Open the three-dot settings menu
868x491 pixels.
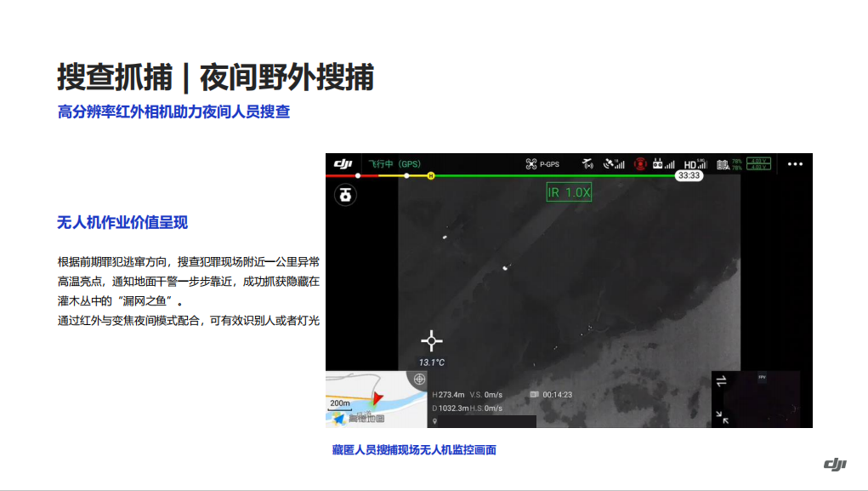(x=795, y=163)
